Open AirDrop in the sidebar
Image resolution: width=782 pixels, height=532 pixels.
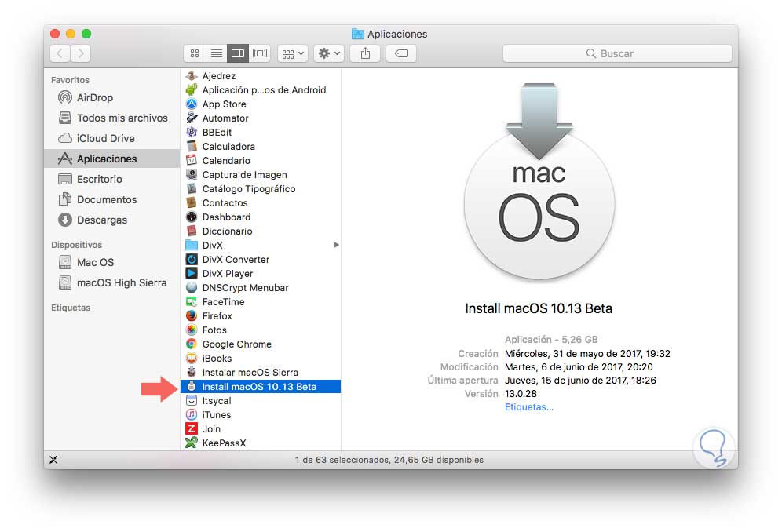click(111, 98)
